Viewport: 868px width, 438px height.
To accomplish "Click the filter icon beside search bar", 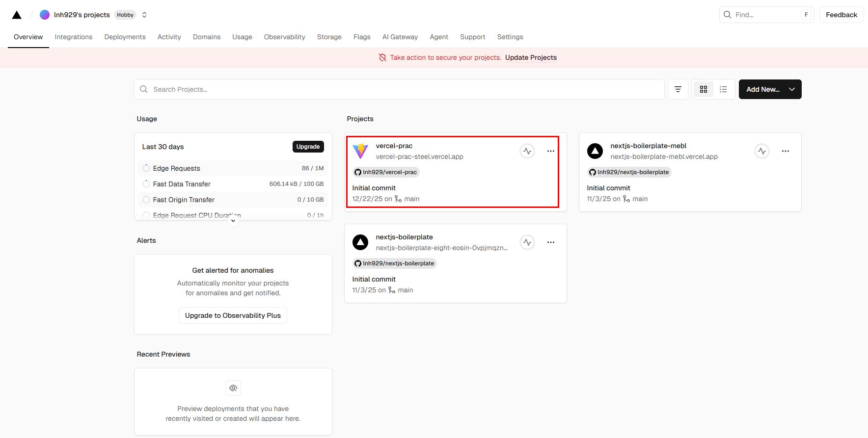I will 678,89.
